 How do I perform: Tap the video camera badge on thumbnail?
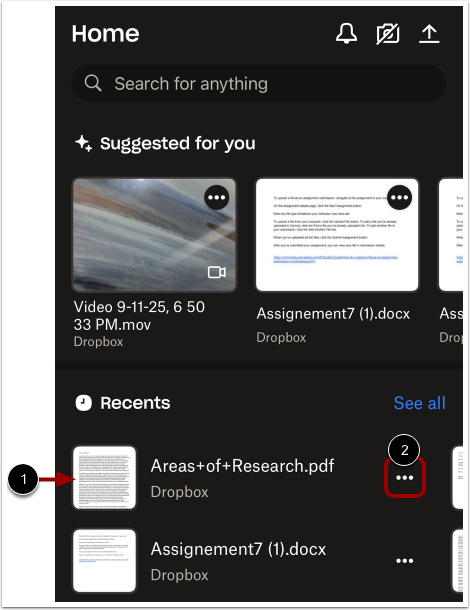pos(217,272)
